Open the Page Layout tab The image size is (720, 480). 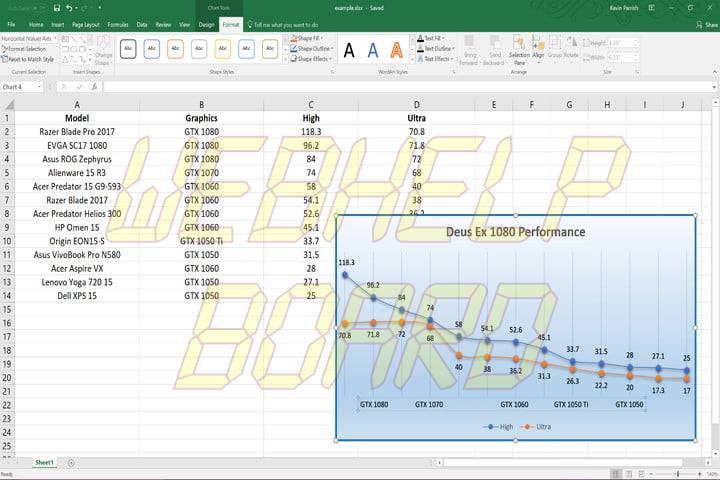[86, 24]
